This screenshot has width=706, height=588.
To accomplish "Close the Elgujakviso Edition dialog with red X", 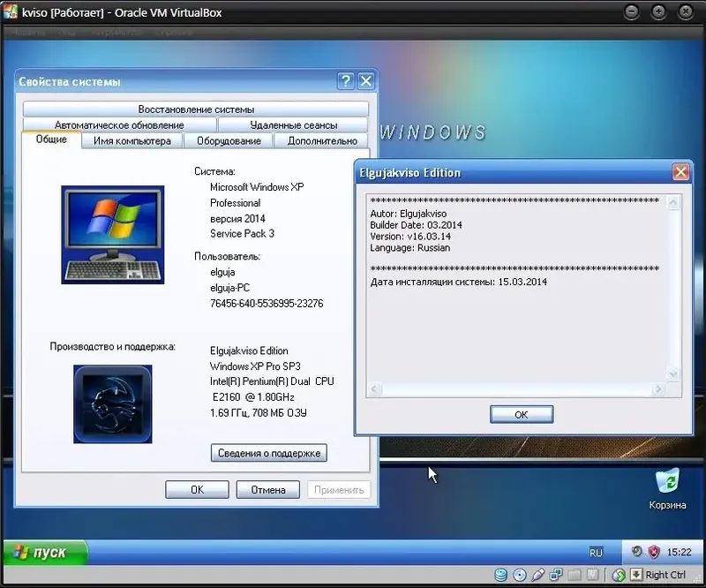I will pos(680,171).
